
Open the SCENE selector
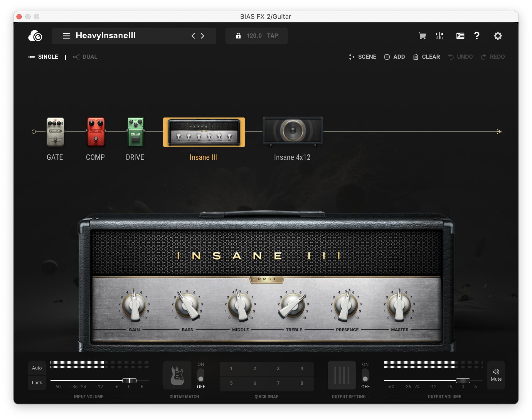[x=363, y=57]
